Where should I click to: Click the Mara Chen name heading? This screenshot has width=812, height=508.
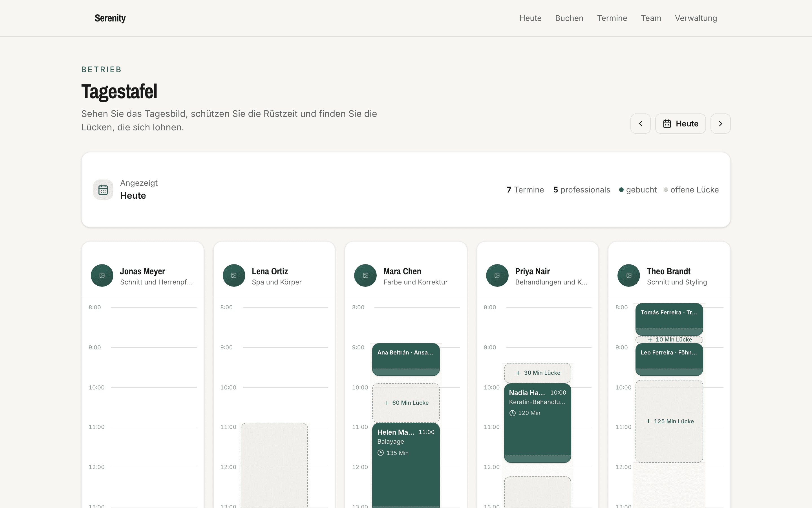click(402, 271)
